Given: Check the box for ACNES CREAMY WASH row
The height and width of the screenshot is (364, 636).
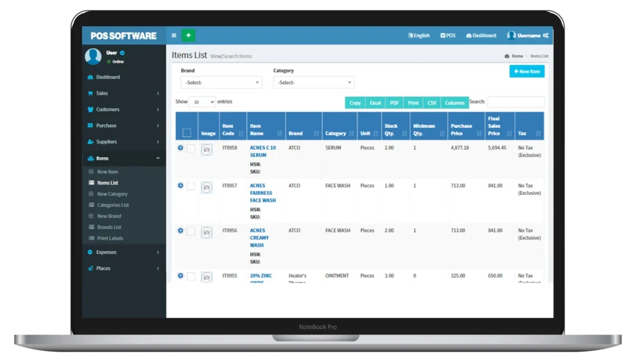Looking at the screenshot, I should 191,231.
